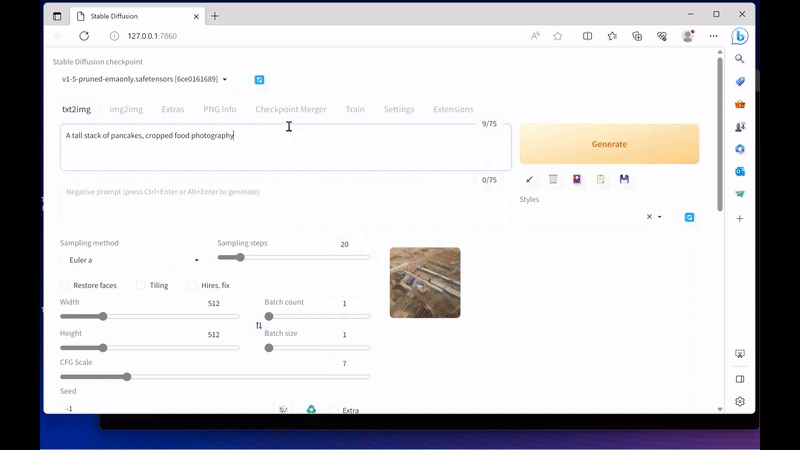Toggle the Extra seed checkbox
The height and width of the screenshot is (450, 800).
pyautogui.click(x=333, y=410)
